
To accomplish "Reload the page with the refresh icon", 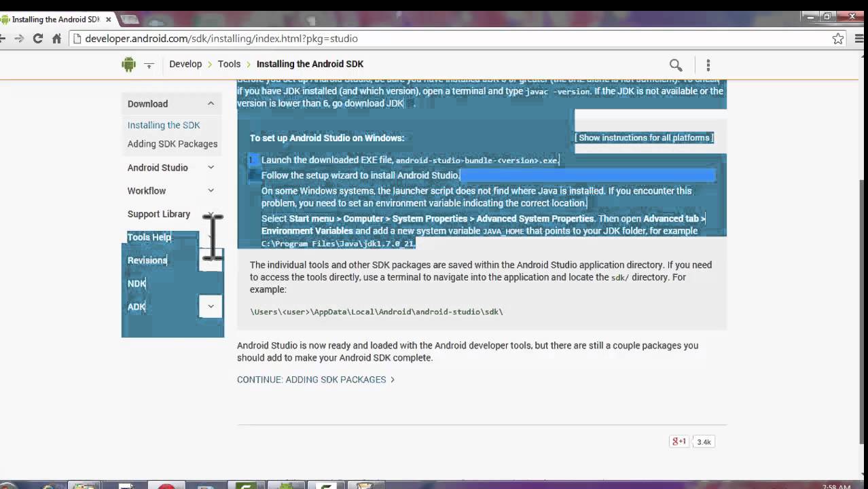I will [x=38, y=39].
